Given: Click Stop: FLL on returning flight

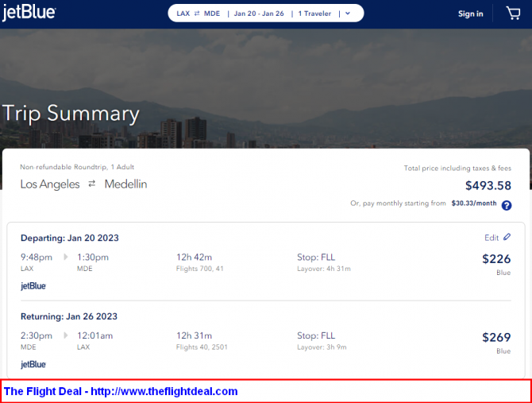Looking at the screenshot, I should 316,335.
